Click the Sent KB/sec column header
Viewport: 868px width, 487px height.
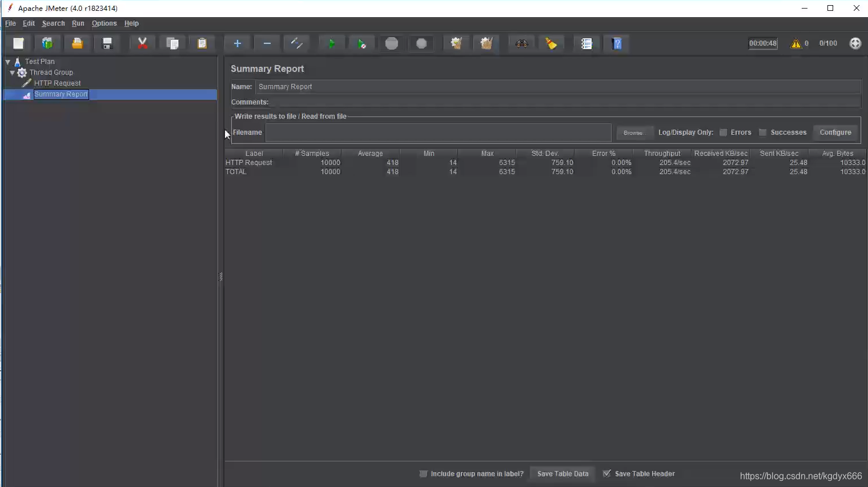coord(779,154)
